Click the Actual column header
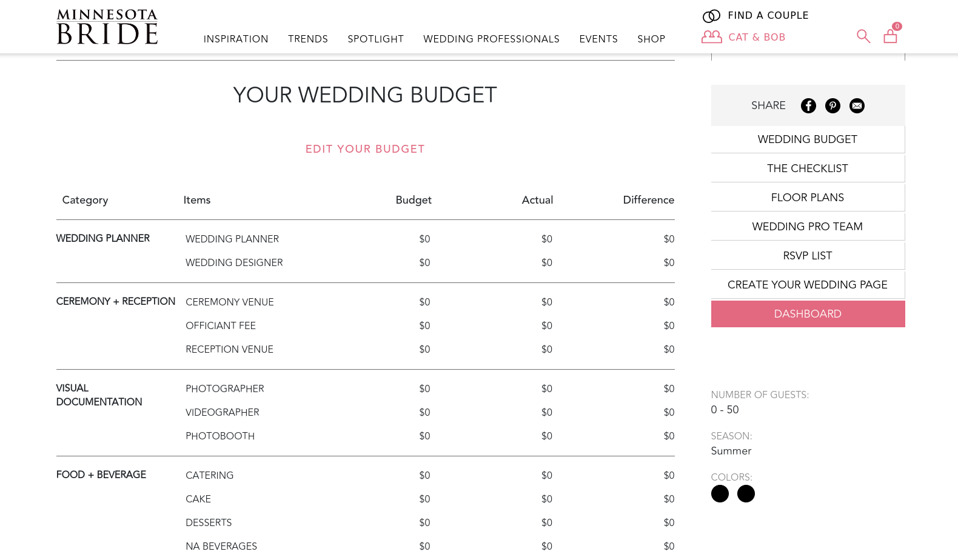The image size is (958, 560). 537,200
